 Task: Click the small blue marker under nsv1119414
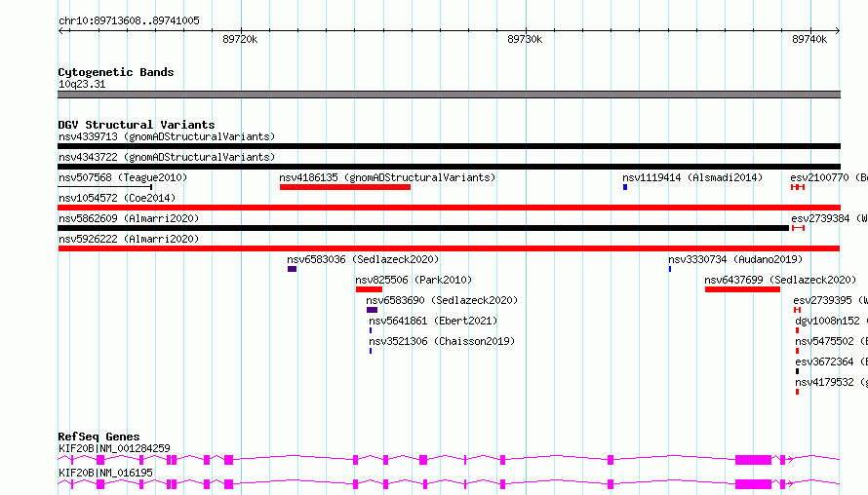click(x=625, y=187)
